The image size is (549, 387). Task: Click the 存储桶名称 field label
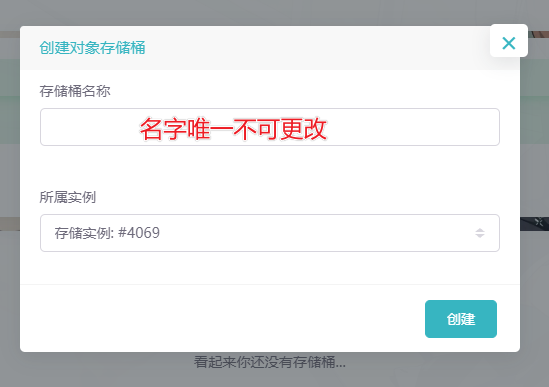point(75,91)
